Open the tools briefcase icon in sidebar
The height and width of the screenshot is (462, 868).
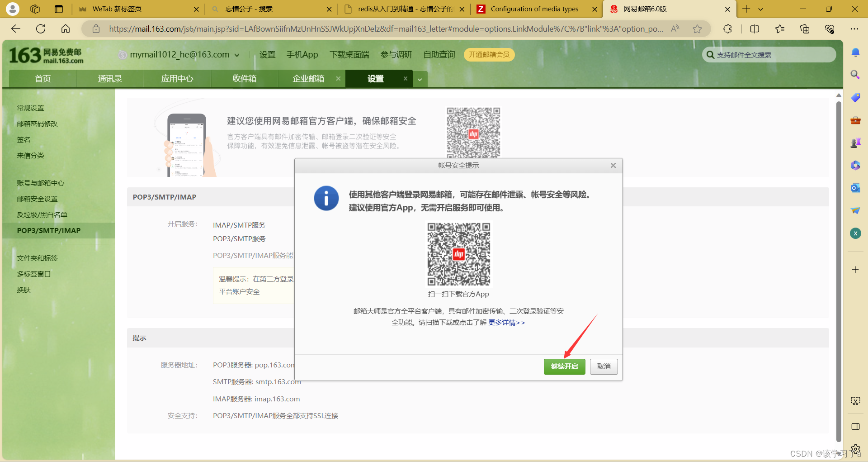point(855,120)
